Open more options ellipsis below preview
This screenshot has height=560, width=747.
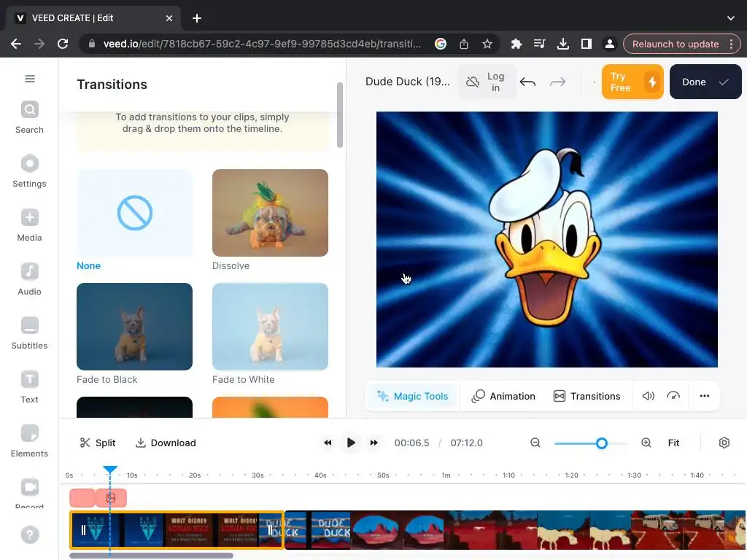pos(705,396)
